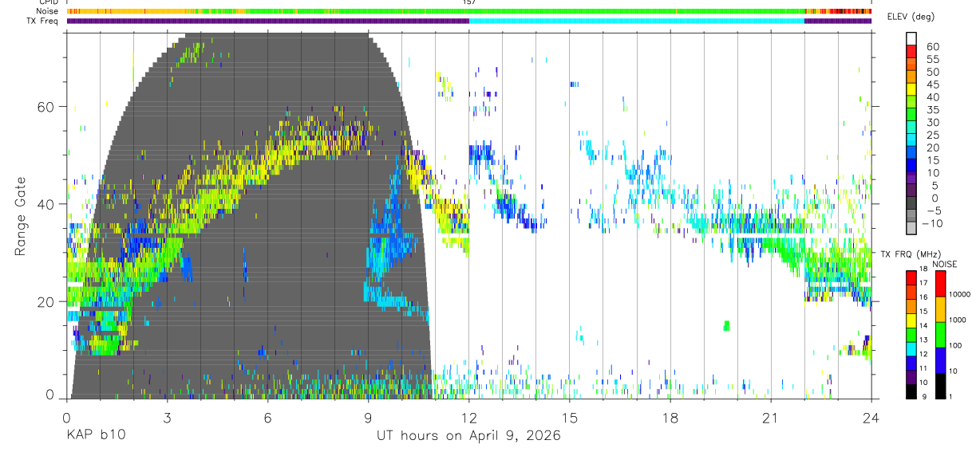Pick the red top swatch above 10000 on NOISE colorbar
The width and height of the screenshot is (980, 452).
(x=942, y=283)
